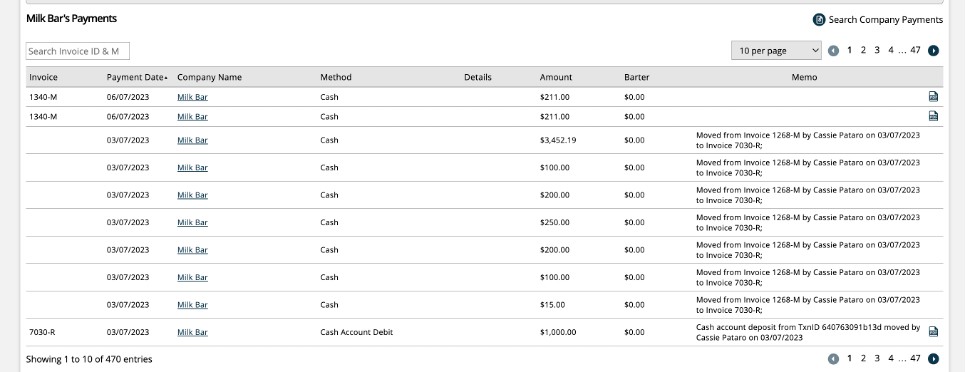
Task: Click the $15.00 amount cell
Action: (552, 304)
